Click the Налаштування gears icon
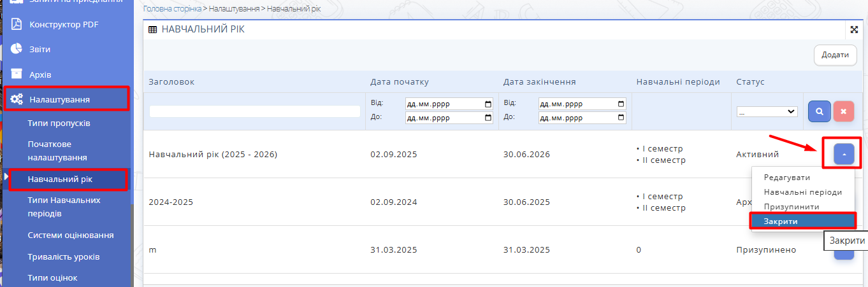Image resolution: width=868 pixels, height=287 pixels. (17, 99)
